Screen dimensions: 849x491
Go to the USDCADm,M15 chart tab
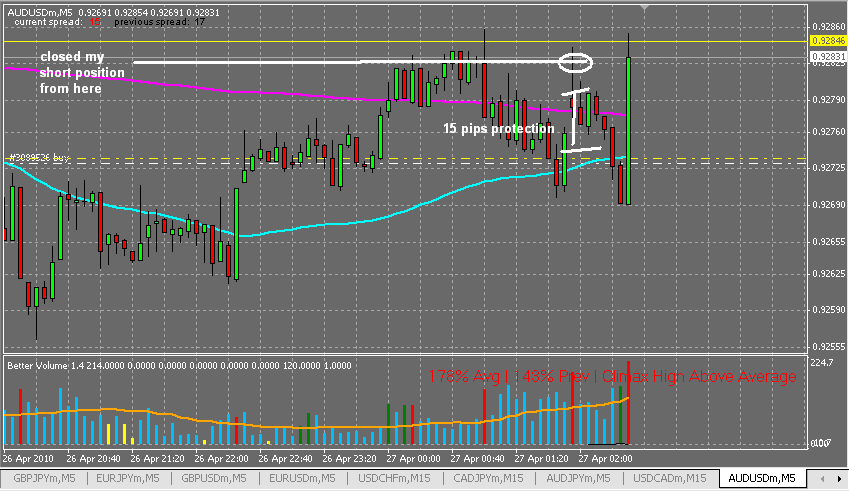670,479
